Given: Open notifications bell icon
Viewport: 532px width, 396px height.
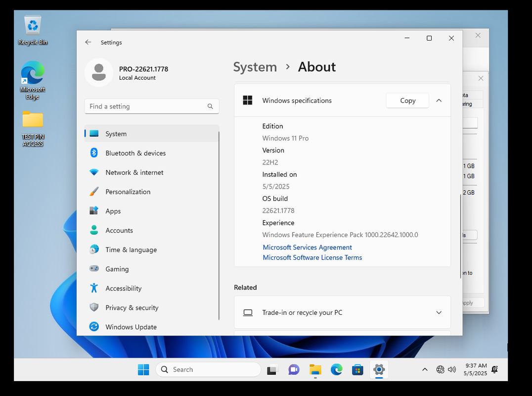Looking at the screenshot, I should (495, 369).
